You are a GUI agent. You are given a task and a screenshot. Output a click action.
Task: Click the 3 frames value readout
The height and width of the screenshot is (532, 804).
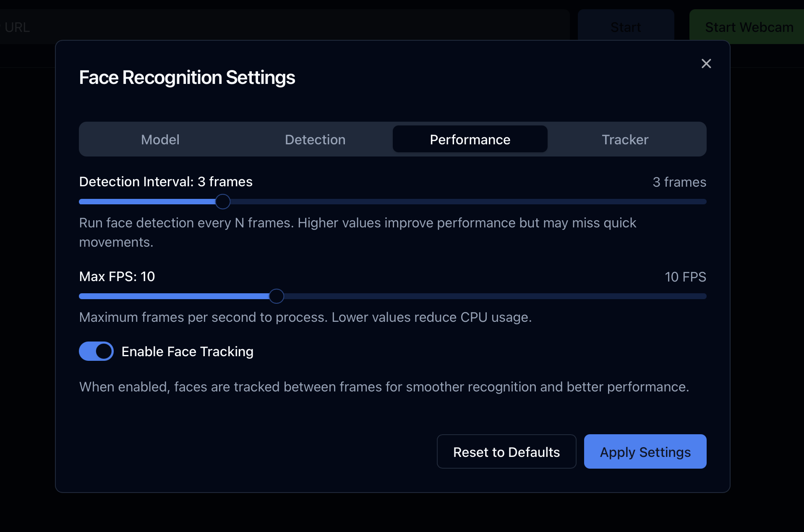point(679,182)
